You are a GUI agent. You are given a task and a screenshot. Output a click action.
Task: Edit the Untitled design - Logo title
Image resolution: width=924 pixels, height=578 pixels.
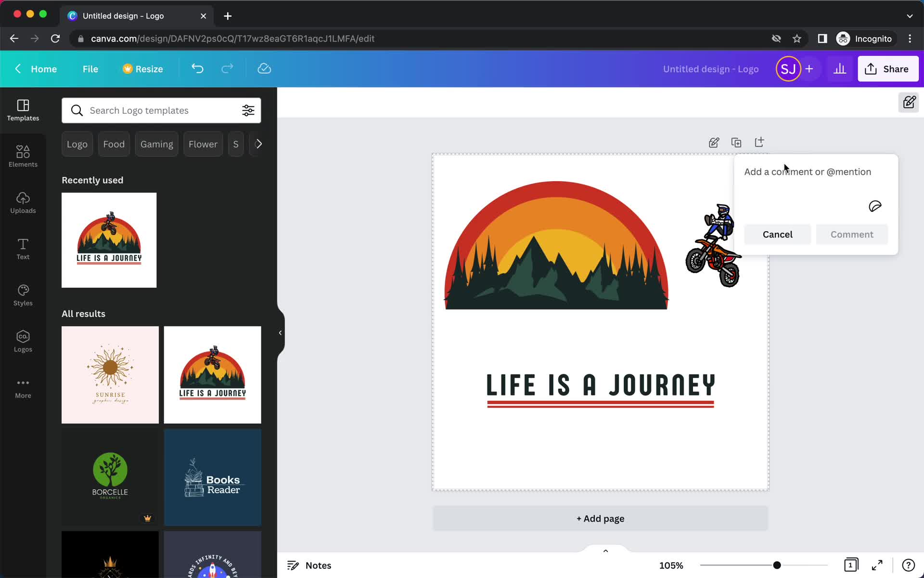click(711, 69)
